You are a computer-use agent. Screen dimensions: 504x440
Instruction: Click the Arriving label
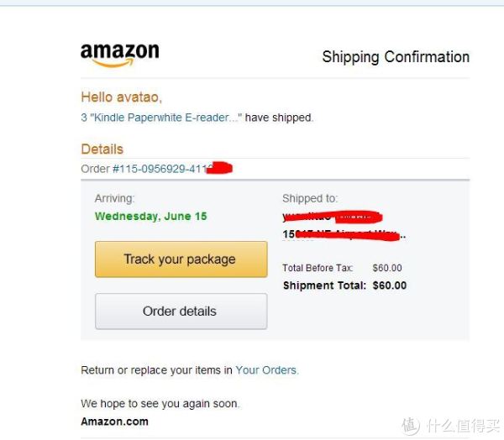pos(115,198)
